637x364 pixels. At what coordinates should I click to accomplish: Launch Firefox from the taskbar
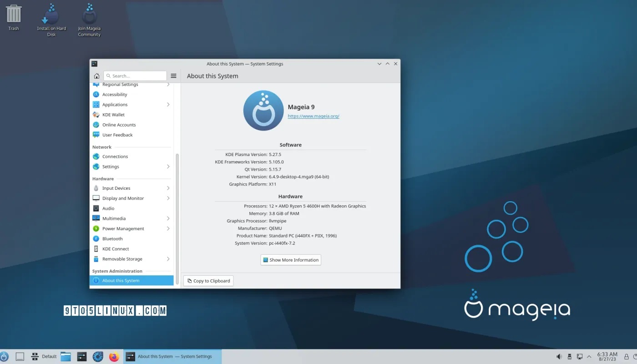pyautogui.click(x=114, y=357)
